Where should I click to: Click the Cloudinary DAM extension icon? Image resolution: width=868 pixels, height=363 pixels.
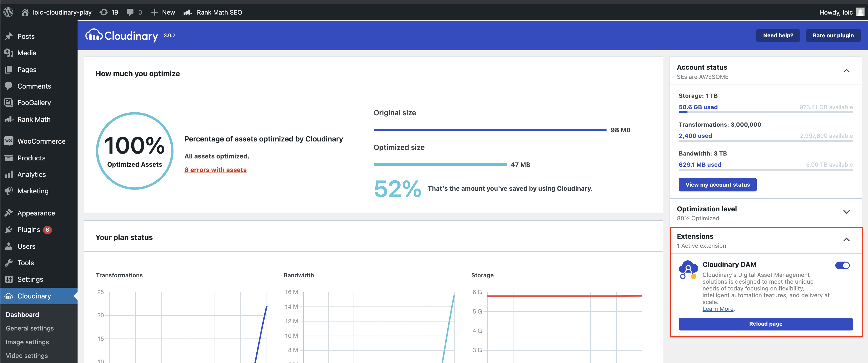coord(688,270)
